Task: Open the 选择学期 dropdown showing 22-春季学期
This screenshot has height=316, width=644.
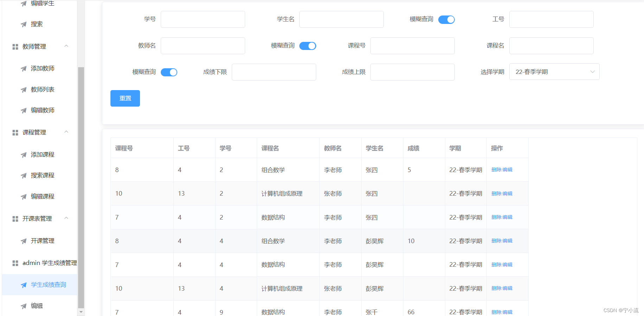Action: [x=554, y=72]
